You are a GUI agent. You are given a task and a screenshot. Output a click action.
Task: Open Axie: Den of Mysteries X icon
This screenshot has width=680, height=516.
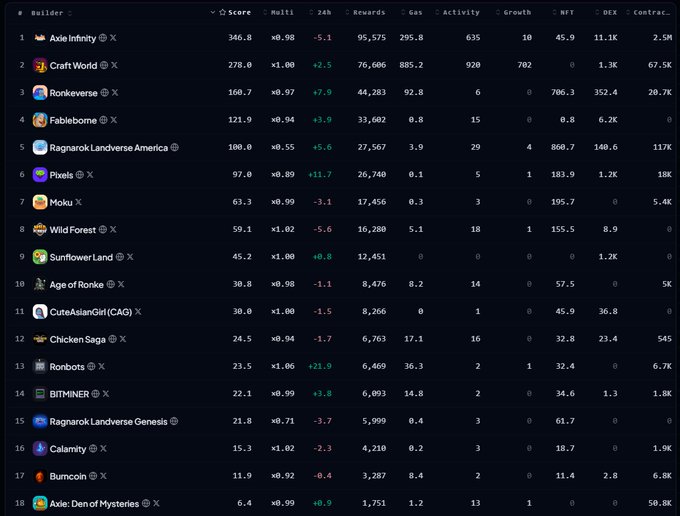156,503
